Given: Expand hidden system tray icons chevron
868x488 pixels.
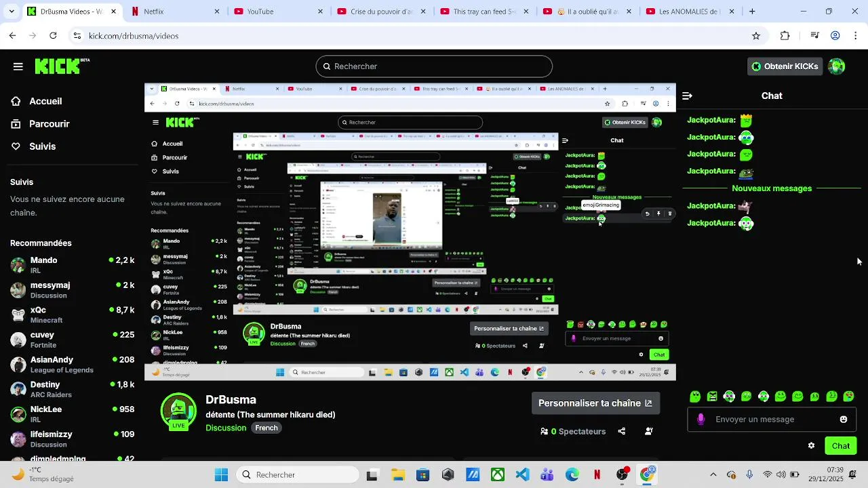Looking at the screenshot, I should pyautogui.click(x=713, y=475).
